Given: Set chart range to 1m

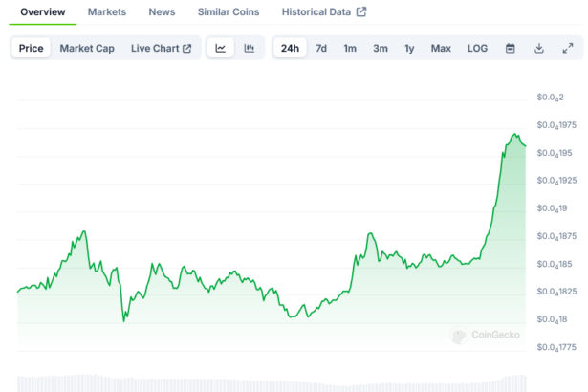Looking at the screenshot, I should [x=350, y=48].
